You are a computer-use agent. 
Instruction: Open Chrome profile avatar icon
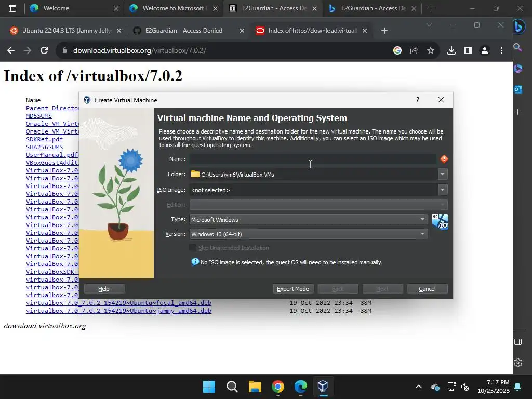pyautogui.click(x=485, y=50)
